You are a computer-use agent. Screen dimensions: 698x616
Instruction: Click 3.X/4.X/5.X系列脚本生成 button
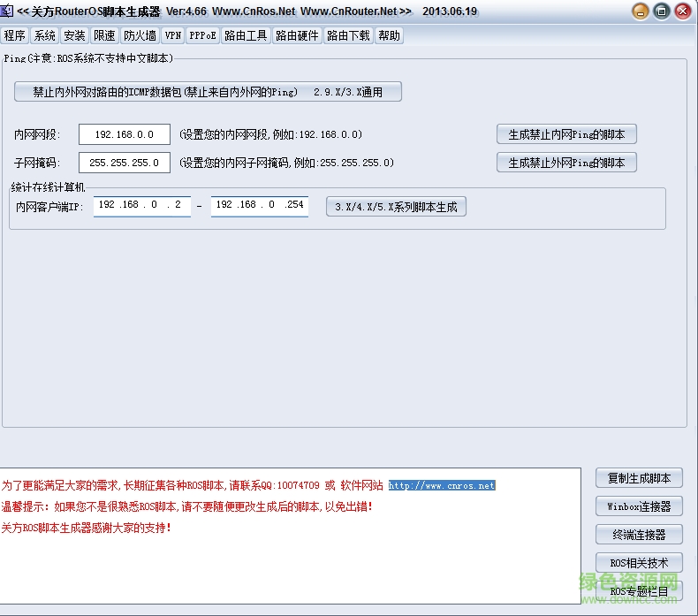[x=396, y=207]
